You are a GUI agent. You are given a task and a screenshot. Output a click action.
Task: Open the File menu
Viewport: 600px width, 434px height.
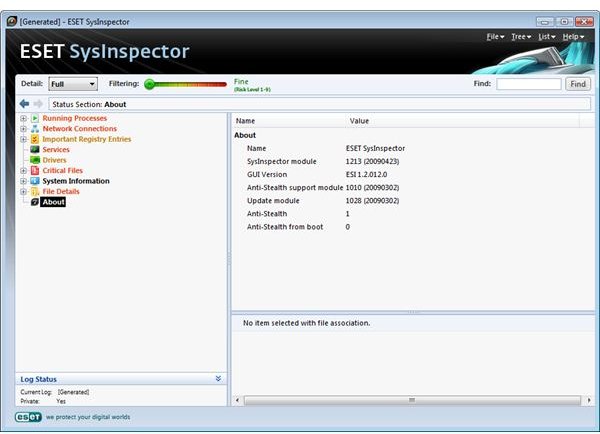click(495, 37)
